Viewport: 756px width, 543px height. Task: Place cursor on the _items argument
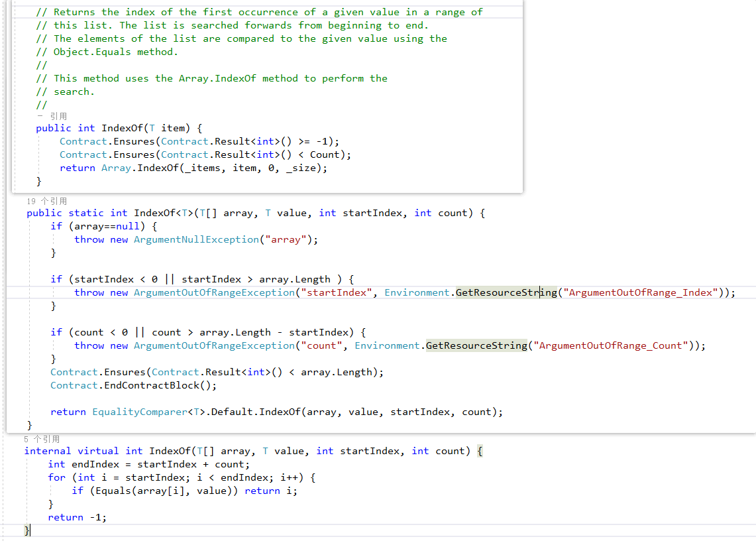[x=203, y=168]
